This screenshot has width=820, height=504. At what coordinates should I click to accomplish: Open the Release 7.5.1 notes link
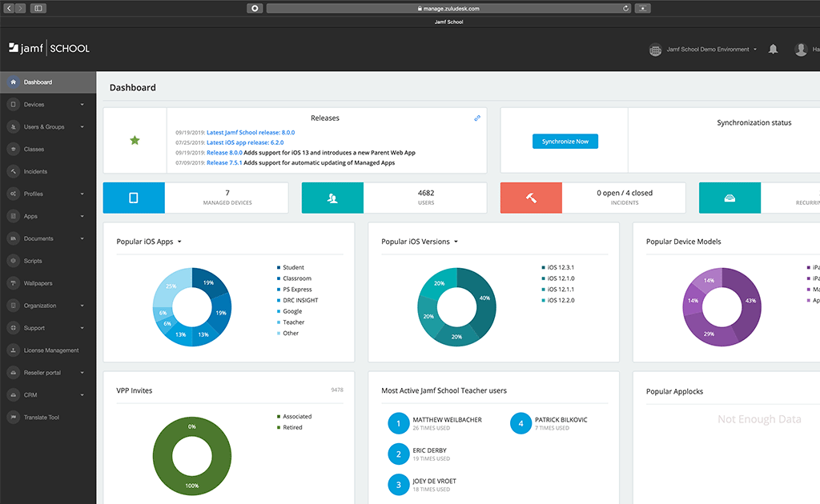coord(224,163)
